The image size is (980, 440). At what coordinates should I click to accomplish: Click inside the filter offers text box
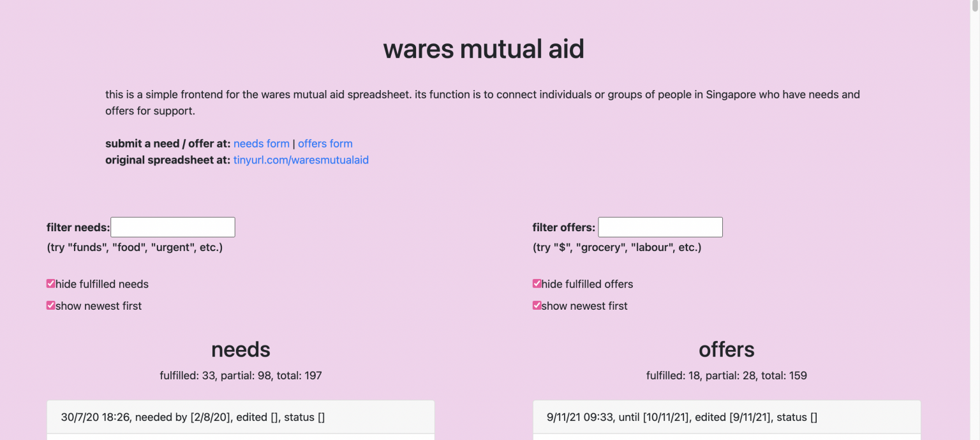660,227
